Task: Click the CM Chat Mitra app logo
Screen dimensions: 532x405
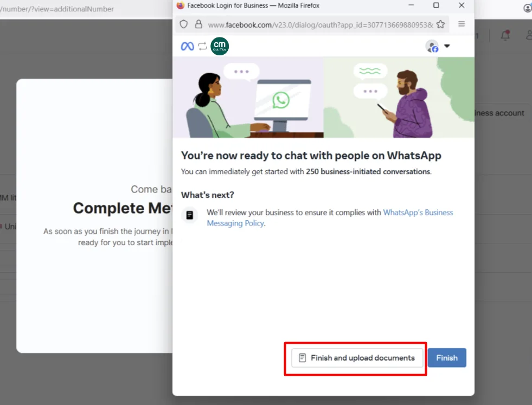Action: coord(220,46)
